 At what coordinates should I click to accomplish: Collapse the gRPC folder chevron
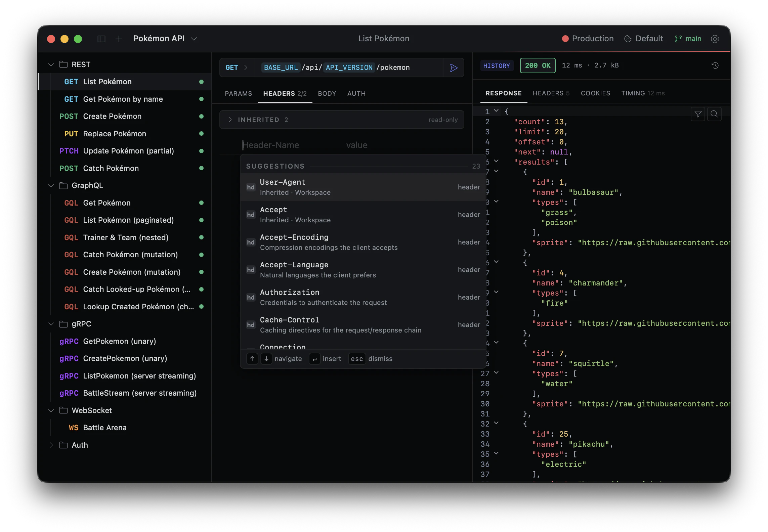pos(51,324)
